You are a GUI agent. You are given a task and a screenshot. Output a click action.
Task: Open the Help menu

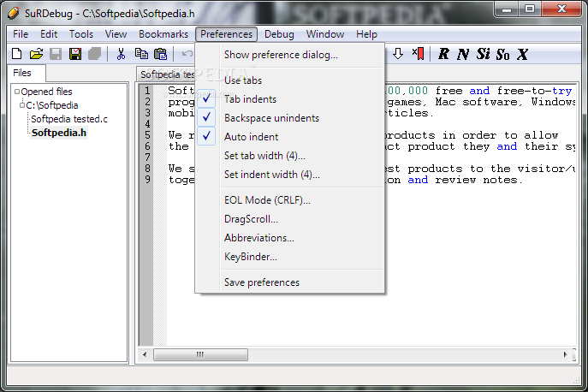tap(366, 34)
